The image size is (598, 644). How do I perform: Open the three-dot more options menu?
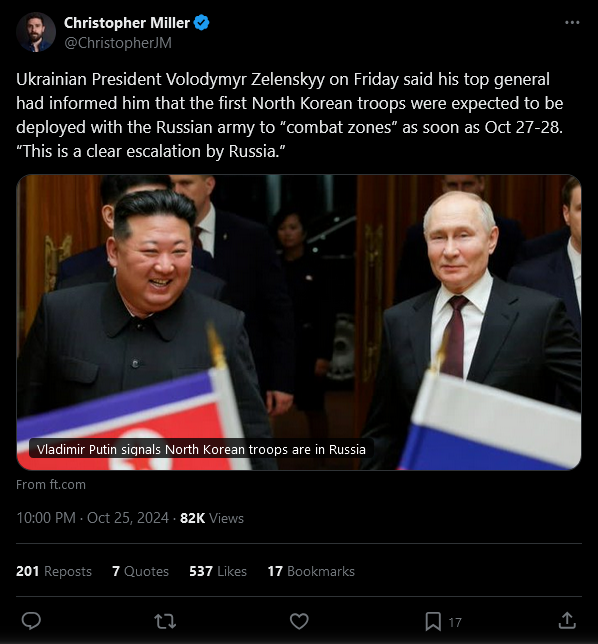572,23
